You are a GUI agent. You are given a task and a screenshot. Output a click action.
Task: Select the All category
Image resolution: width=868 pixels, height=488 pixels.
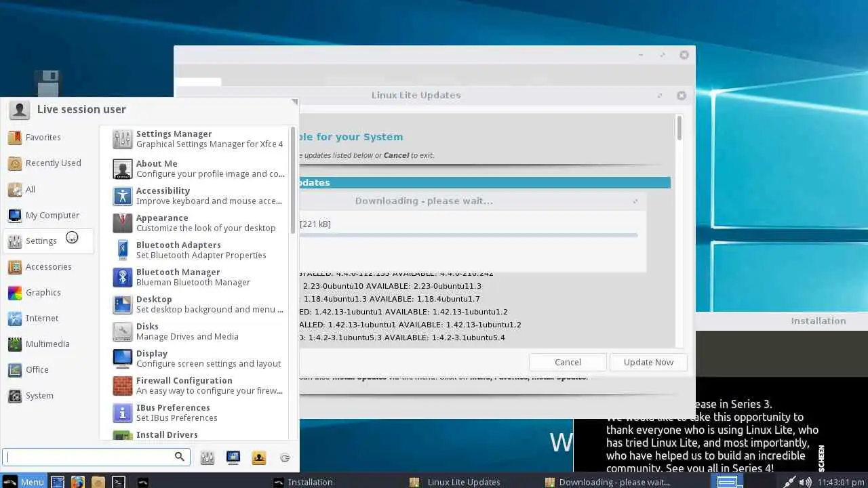click(49, 190)
